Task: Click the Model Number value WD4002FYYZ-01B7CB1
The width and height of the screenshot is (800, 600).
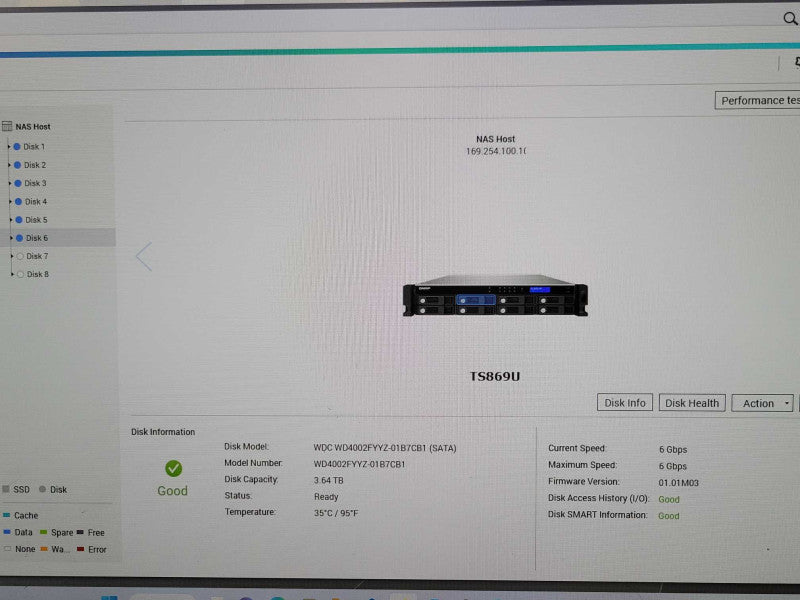Action: [359, 464]
